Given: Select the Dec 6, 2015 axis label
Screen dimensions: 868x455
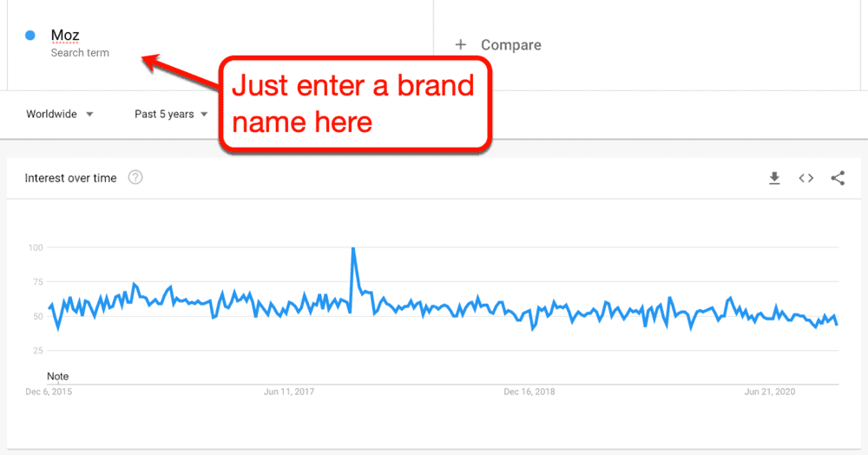Looking at the screenshot, I should pos(48,392).
